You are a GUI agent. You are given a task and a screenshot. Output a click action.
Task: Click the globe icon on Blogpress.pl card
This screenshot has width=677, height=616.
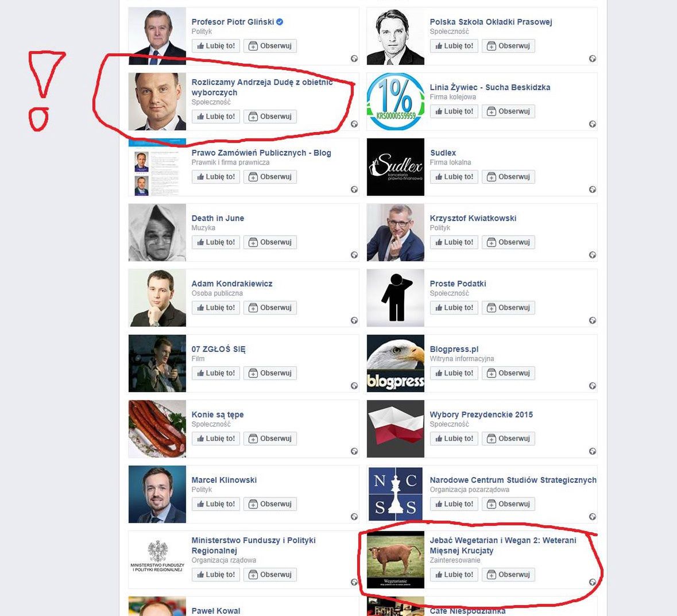tap(593, 386)
